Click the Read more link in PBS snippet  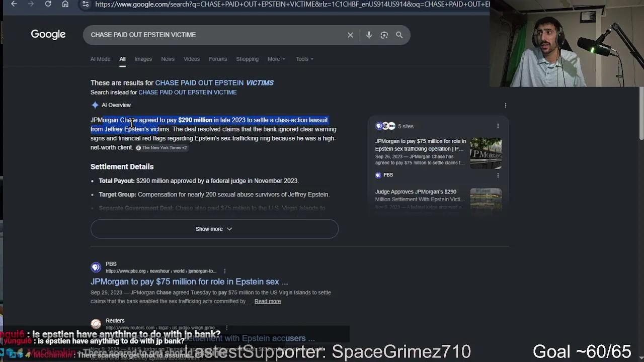(x=268, y=301)
